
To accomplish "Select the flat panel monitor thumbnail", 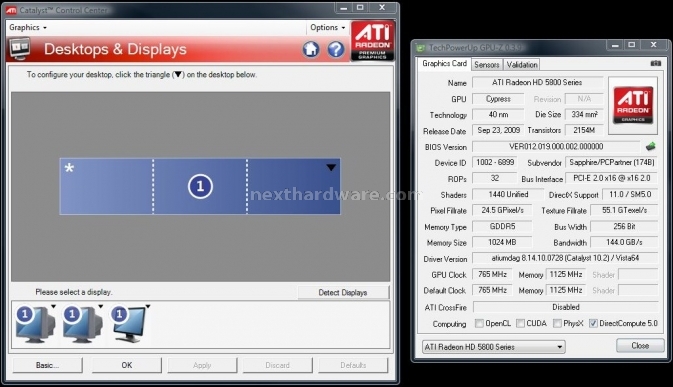I will pos(129,325).
